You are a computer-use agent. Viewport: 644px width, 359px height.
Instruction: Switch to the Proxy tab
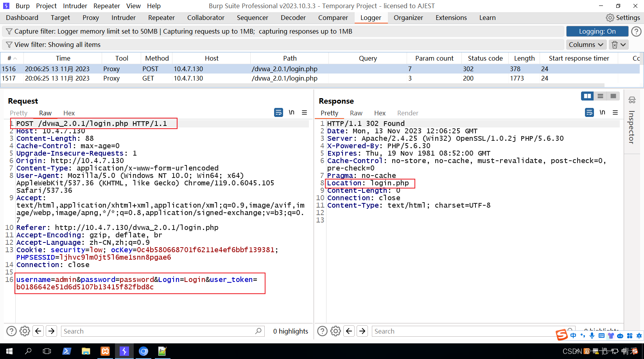[x=91, y=18]
